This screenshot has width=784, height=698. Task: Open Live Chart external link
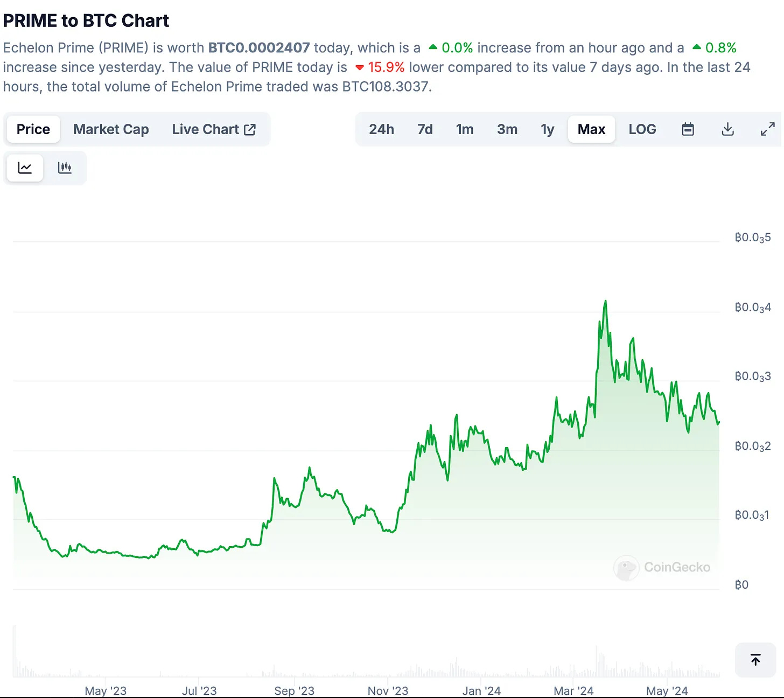pos(214,129)
